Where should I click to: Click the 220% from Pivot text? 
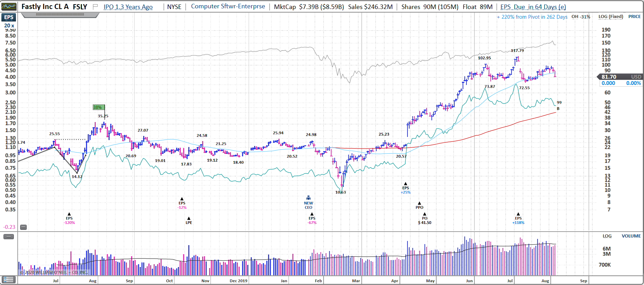[x=532, y=17]
